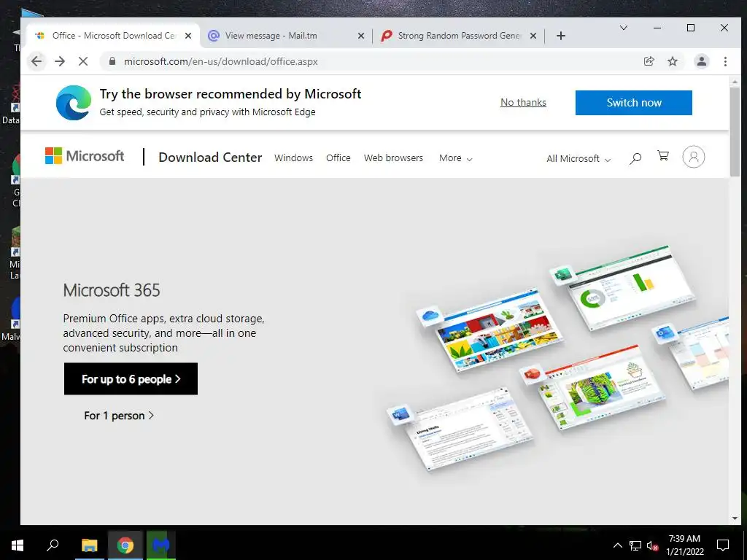
Task: Click the scrollbar up arrow
Action: click(735, 82)
